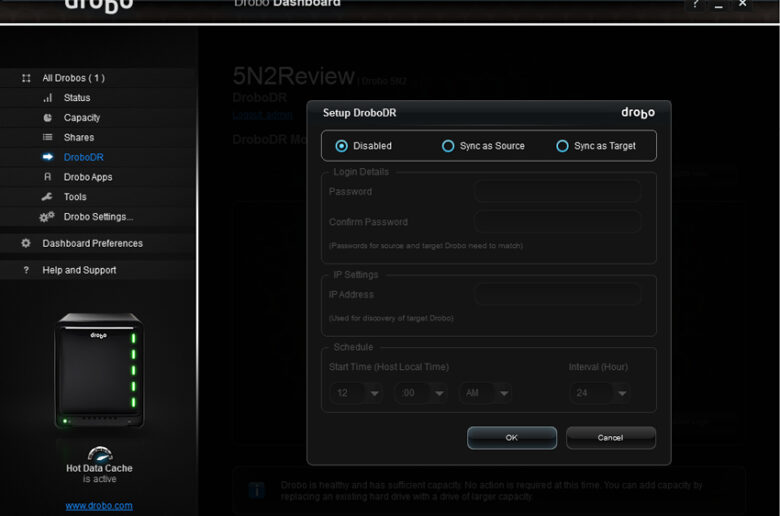Click the Shares list icon
This screenshot has width=780, height=516.
pyautogui.click(x=47, y=137)
